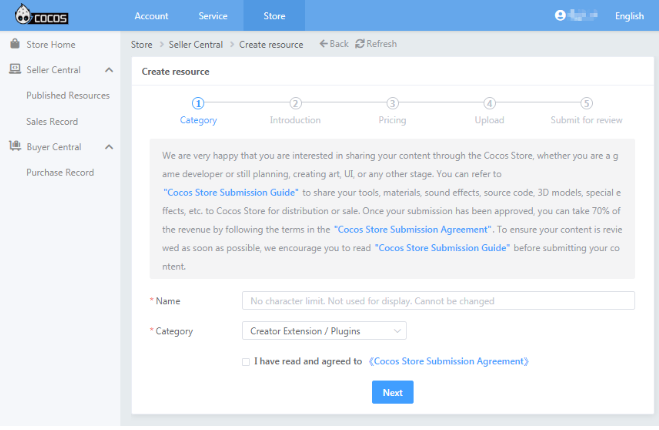
Task: Click step 2 circle icon
Action: 295,103
